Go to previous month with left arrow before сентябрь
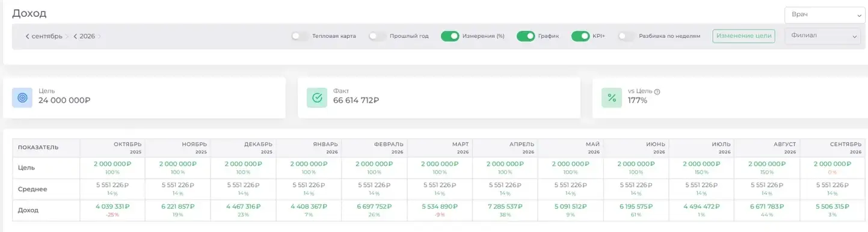Viewport: 868px width, 232px height. [x=27, y=36]
